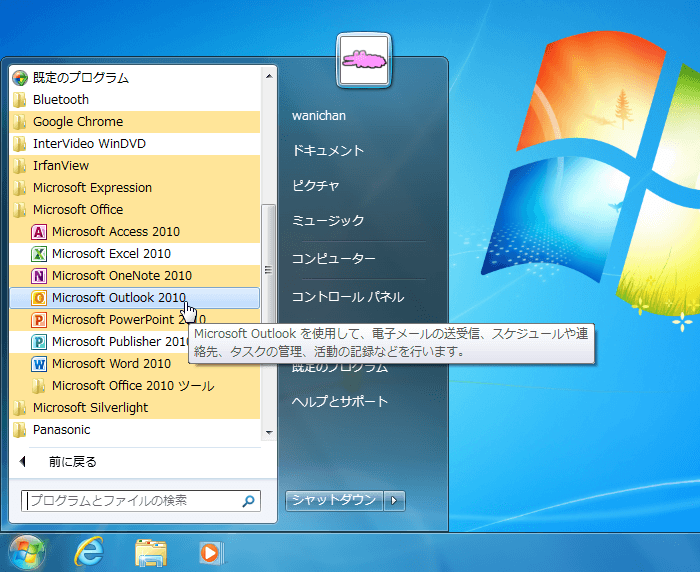Image resolution: width=700 pixels, height=572 pixels.
Task: Click the Microsoft Word 2010 label
Action: (112, 364)
